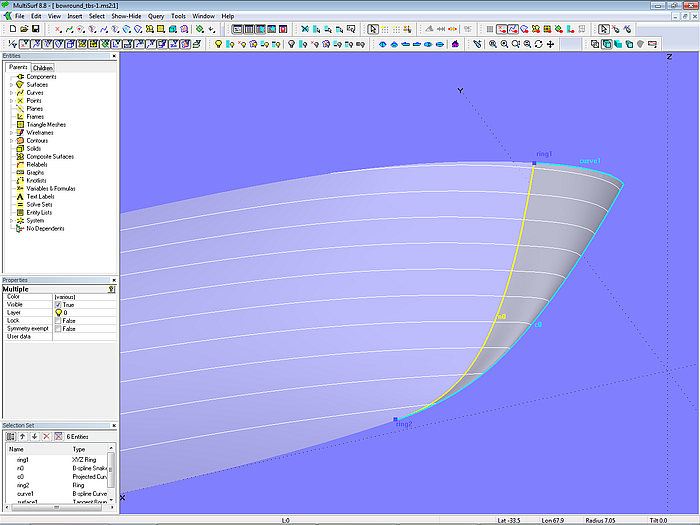Click the red X remove icon in Selection Set
This screenshot has height=525, width=700.
[46, 436]
